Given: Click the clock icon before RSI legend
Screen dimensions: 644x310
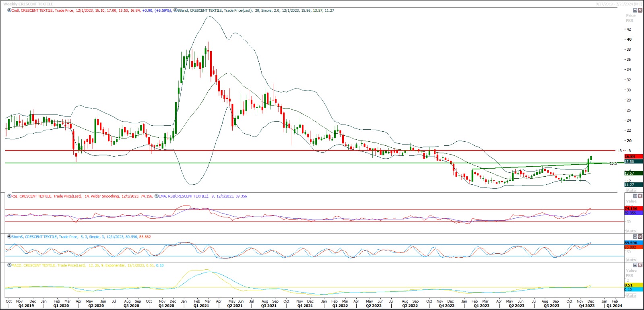Looking at the screenshot, I should point(9,196).
